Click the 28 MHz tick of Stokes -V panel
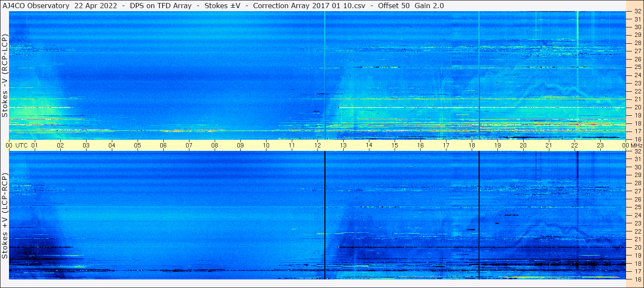 tap(637, 43)
